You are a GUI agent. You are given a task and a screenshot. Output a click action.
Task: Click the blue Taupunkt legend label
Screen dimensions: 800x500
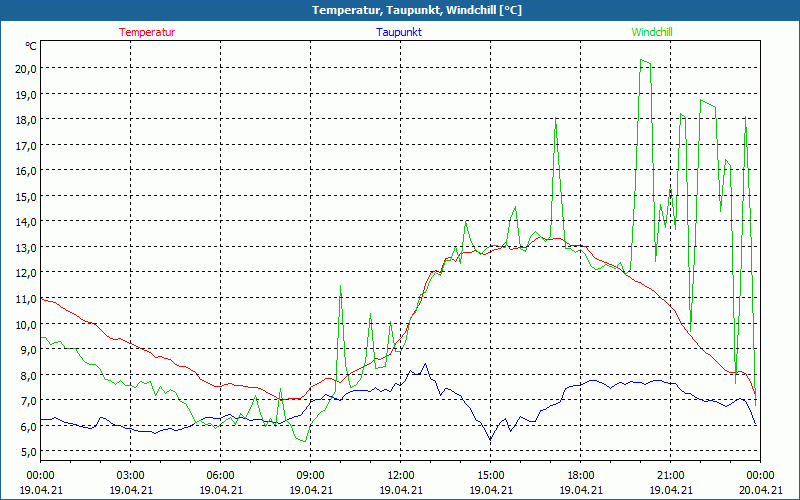[399, 32]
